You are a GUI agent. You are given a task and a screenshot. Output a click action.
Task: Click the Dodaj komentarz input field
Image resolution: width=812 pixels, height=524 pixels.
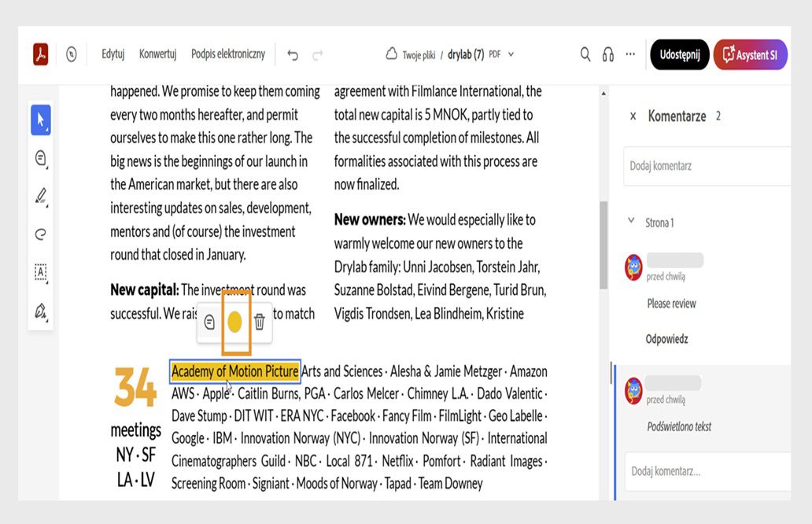coord(705,166)
